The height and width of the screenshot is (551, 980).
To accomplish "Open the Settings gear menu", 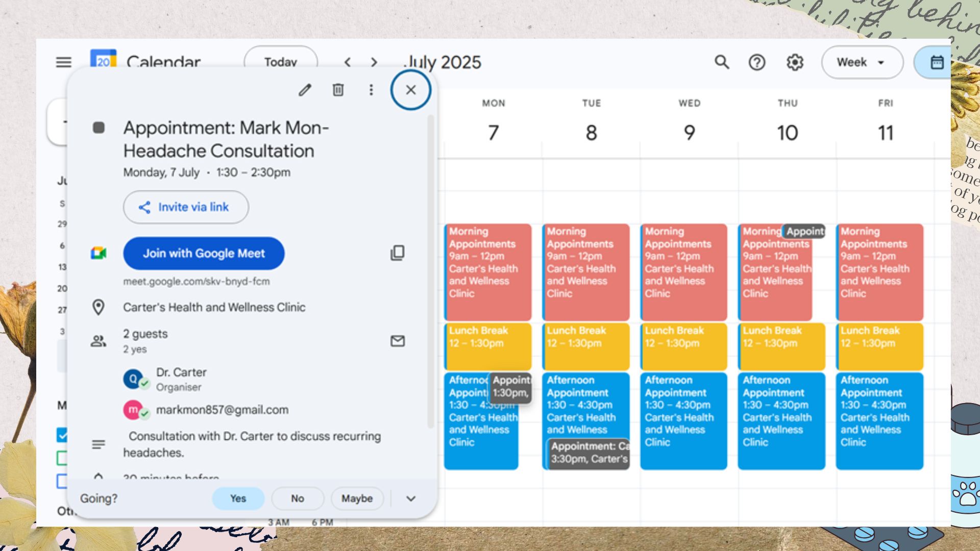I will click(x=795, y=62).
